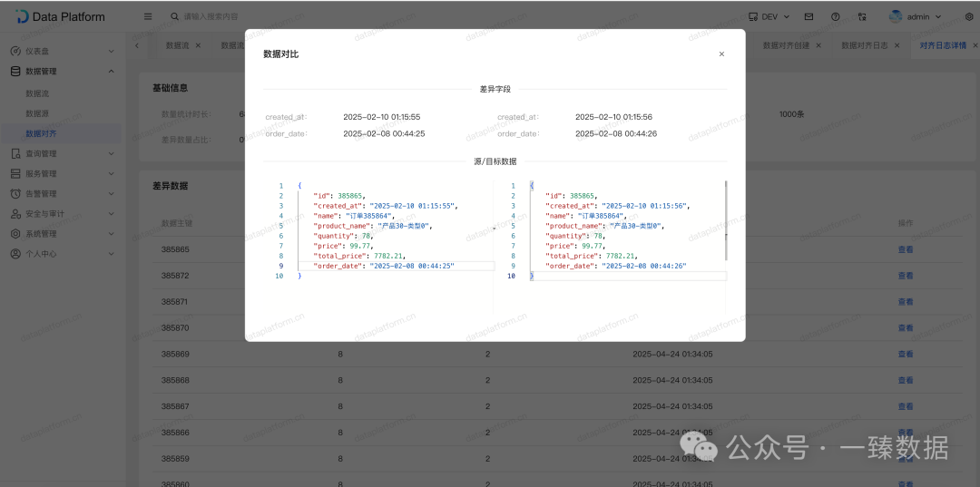The width and height of the screenshot is (980, 487).
Task: Click the 仪表盘 dashboard icon
Action: [x=15, y=51]
